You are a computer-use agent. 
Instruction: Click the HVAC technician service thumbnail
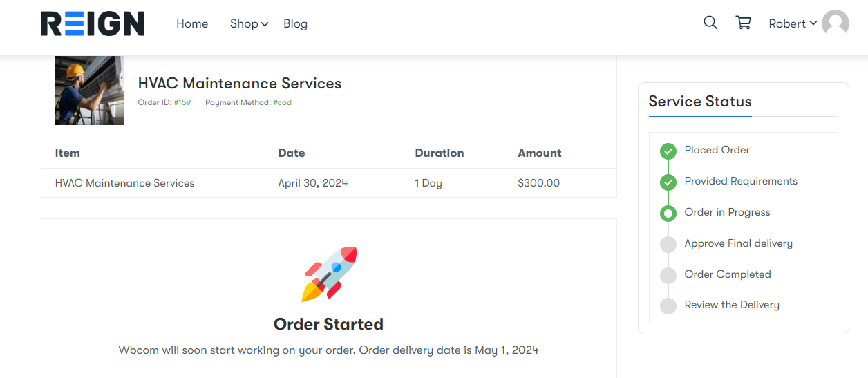(90, 91)
